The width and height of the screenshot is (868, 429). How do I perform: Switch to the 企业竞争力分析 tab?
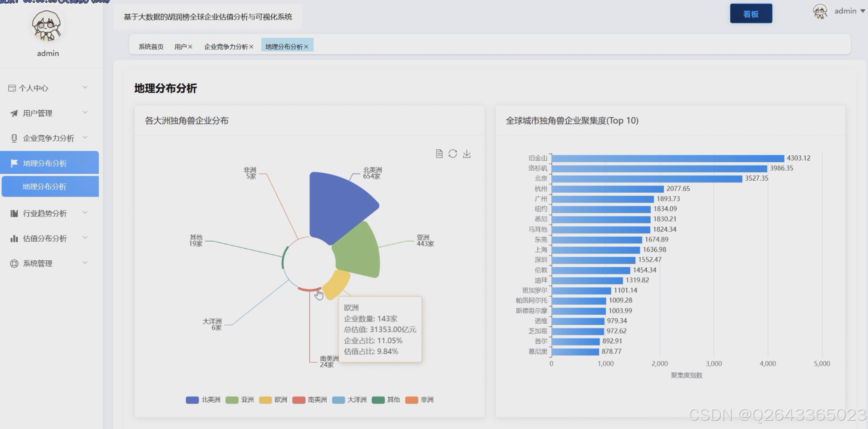226,47
